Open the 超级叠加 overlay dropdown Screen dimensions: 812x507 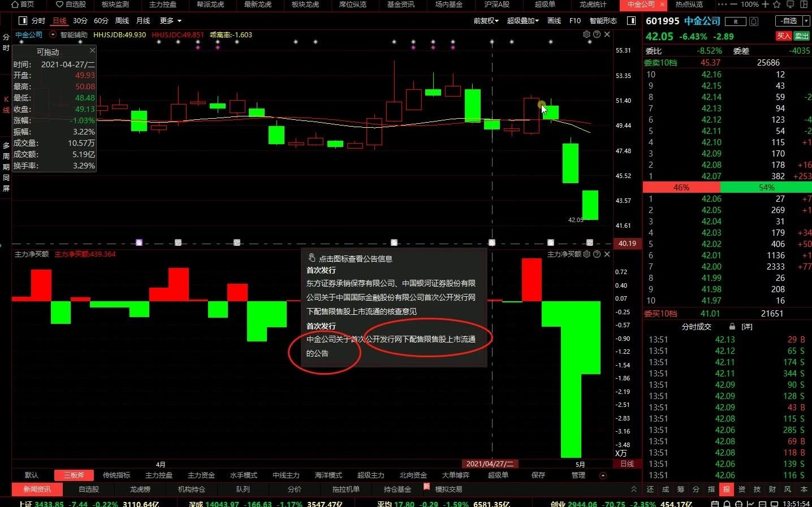(523, 21)
